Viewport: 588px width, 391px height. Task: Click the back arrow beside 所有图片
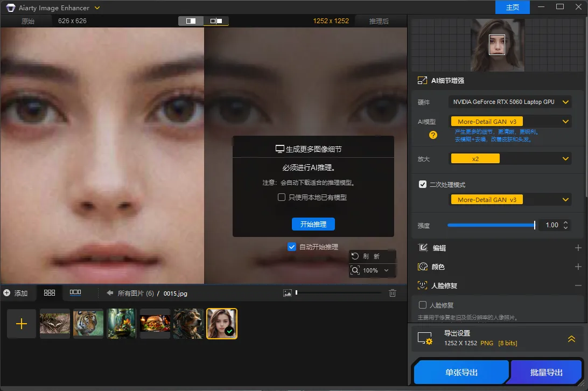(110, 292)
